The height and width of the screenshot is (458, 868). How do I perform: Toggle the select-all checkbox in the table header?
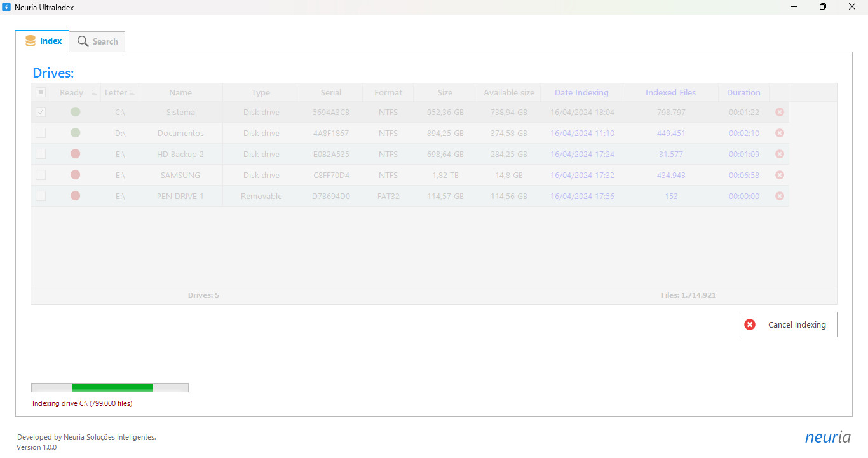tap(41, 92)
